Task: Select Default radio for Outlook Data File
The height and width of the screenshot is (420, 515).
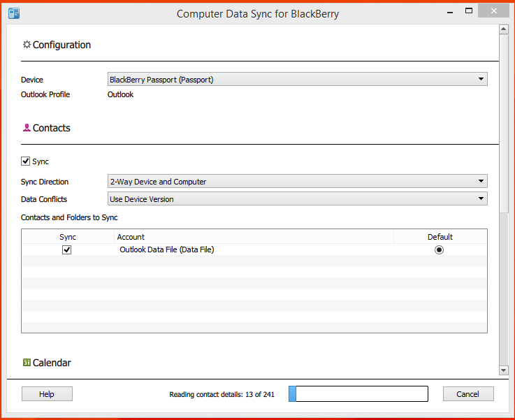Action: point(439,249)
